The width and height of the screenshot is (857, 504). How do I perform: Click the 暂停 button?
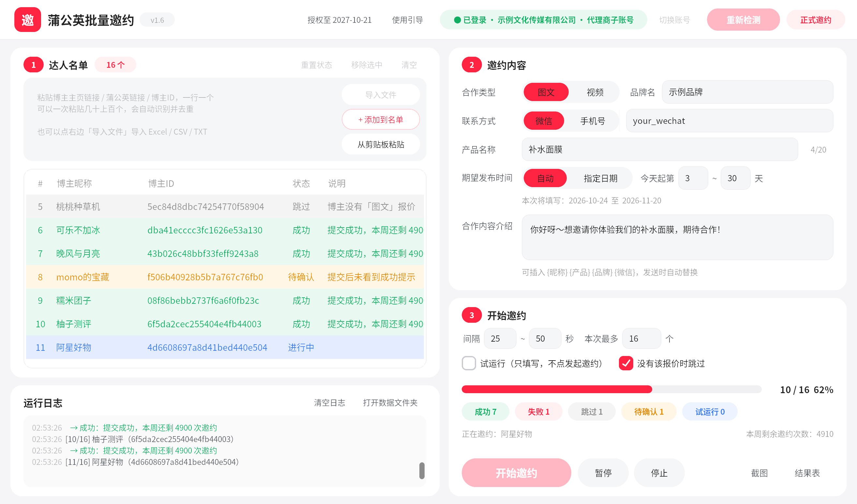click(x=603, y=473)
